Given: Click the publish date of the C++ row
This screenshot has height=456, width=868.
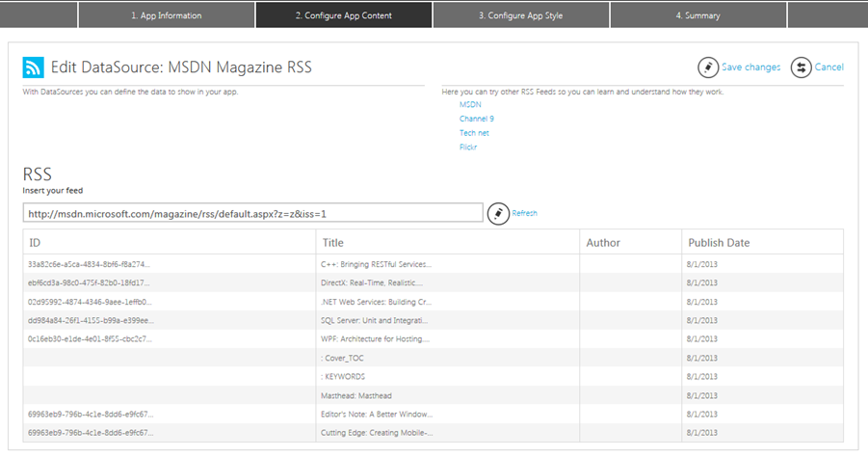Looking at the screenshot, I should pos(702,264).
